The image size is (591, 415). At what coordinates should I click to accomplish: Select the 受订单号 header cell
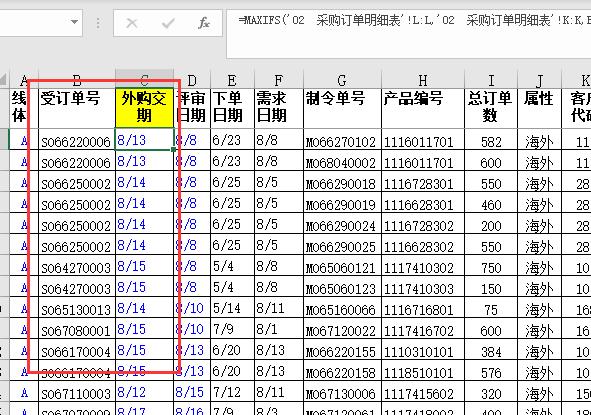[77, 108]
